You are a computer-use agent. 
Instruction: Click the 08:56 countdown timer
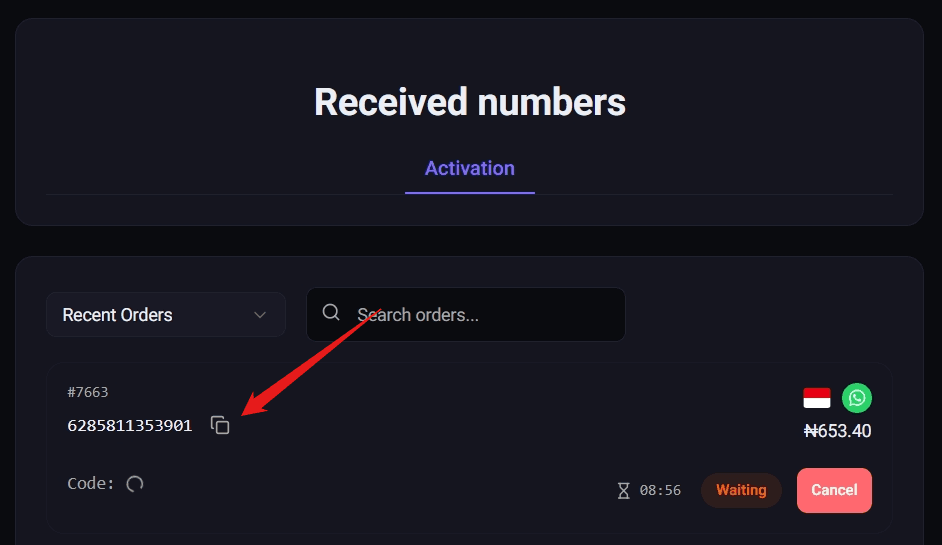(x=660, y=491)
